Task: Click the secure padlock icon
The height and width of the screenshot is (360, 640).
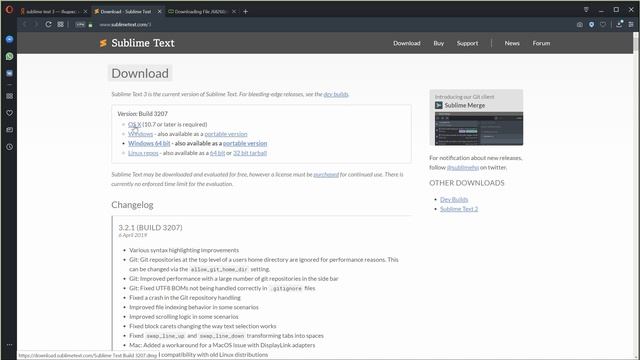Action: coord(91,24)
